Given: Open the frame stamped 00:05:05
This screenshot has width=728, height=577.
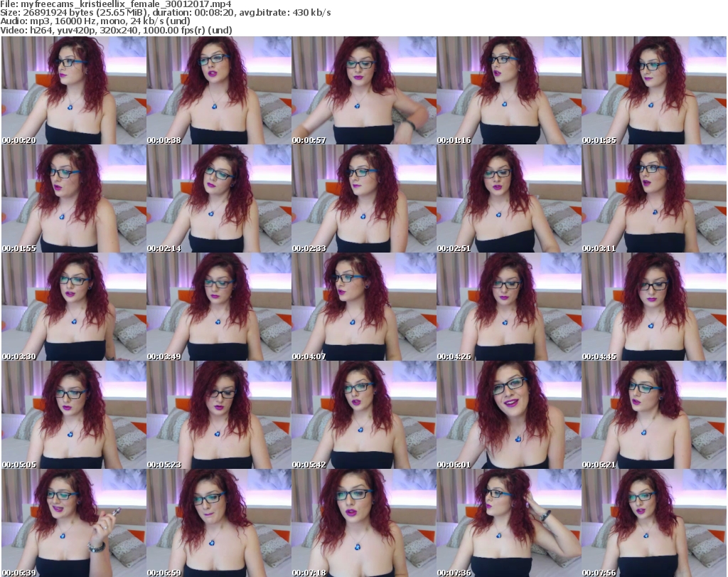Looking at the screenshot, I should coord(74,415).
